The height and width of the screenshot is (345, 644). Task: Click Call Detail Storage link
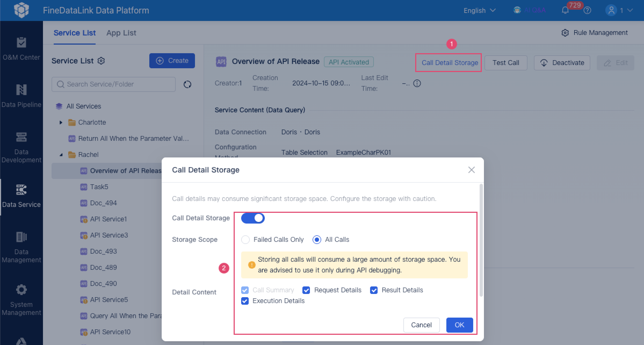(x=450, y=63)
